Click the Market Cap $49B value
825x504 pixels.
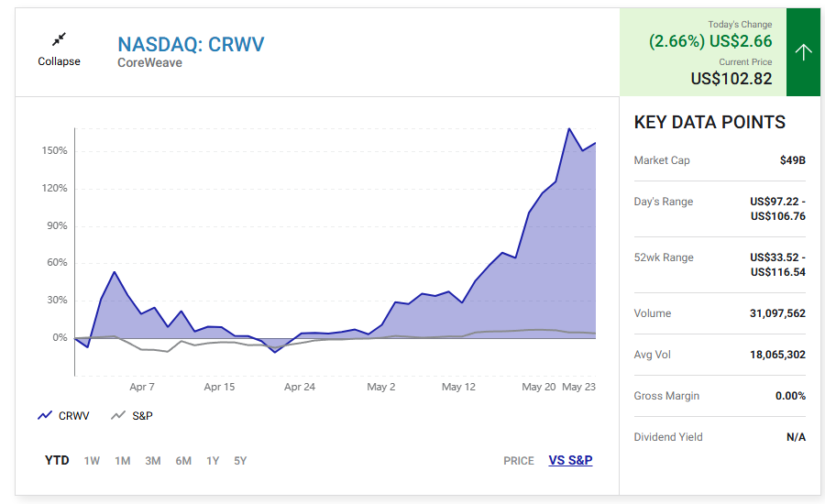click(792, 160)
